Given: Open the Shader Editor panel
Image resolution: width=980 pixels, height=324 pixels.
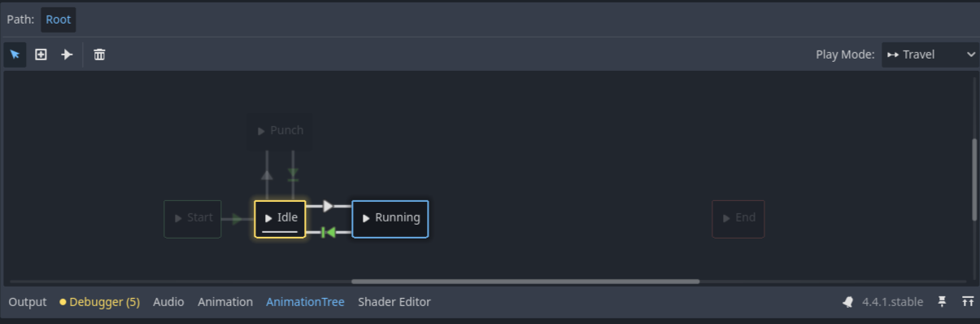Looking at the screenshot, I should tap(394, 302).
